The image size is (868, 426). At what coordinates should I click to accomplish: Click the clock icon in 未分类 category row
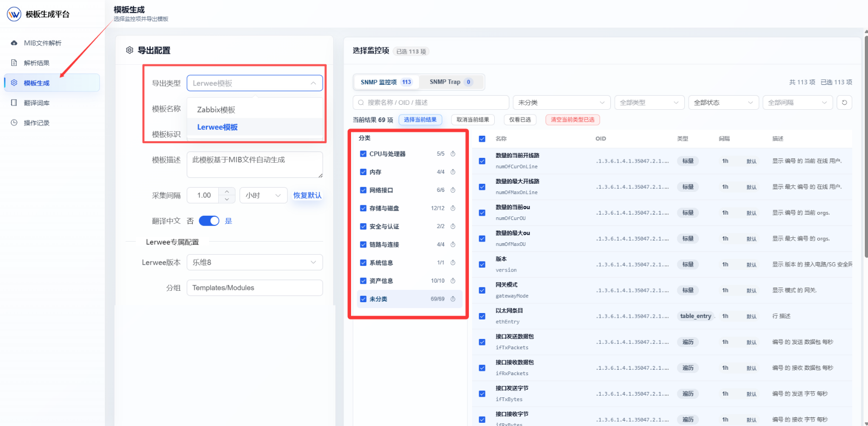pos(453,299)
